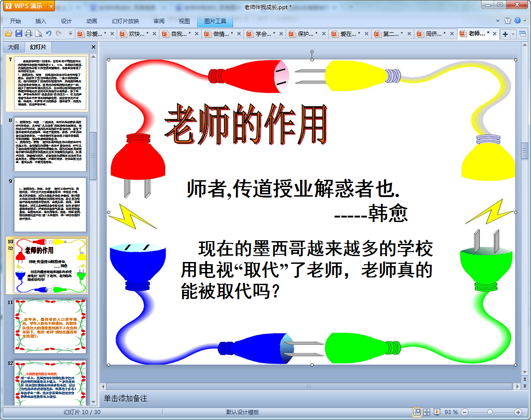Switch to the 欢快... document tab

pos(138,34)
